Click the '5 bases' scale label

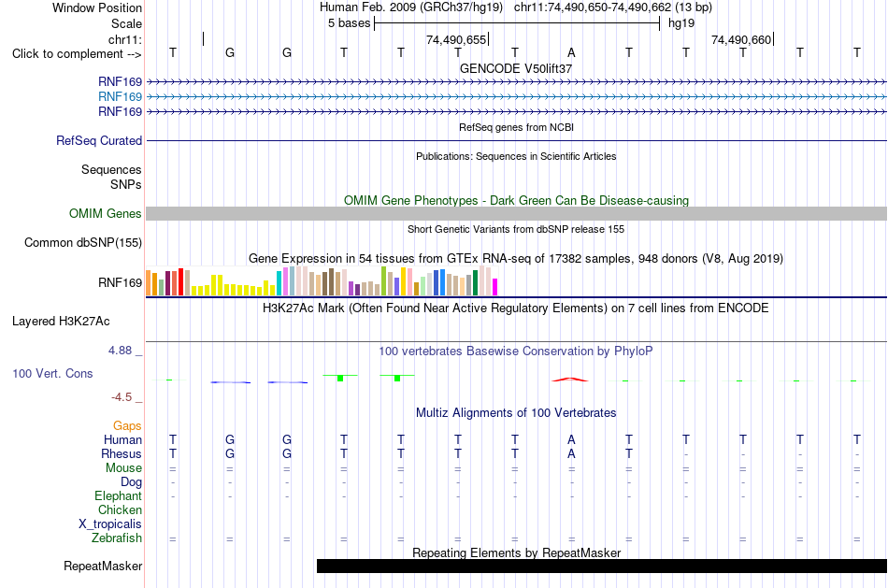click(x=349, y=23)
